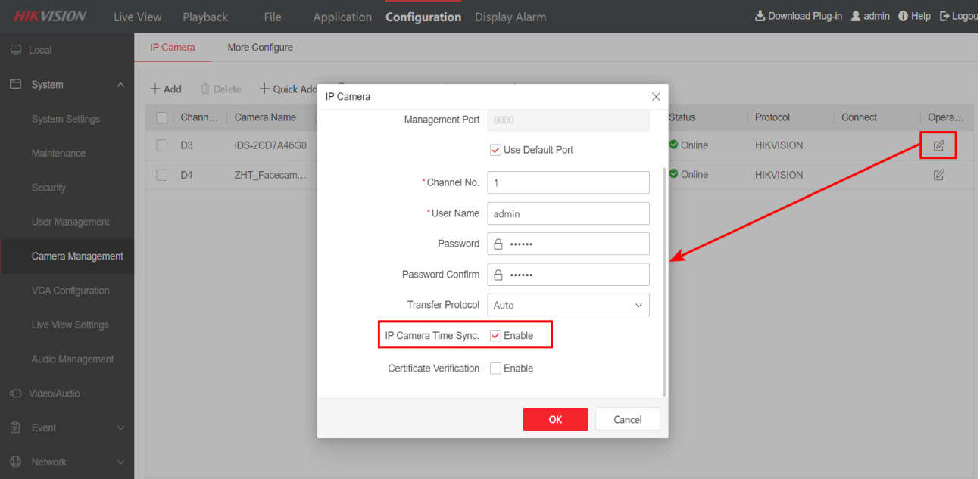Click the Download Plug-in icon

tap(760, 16)
